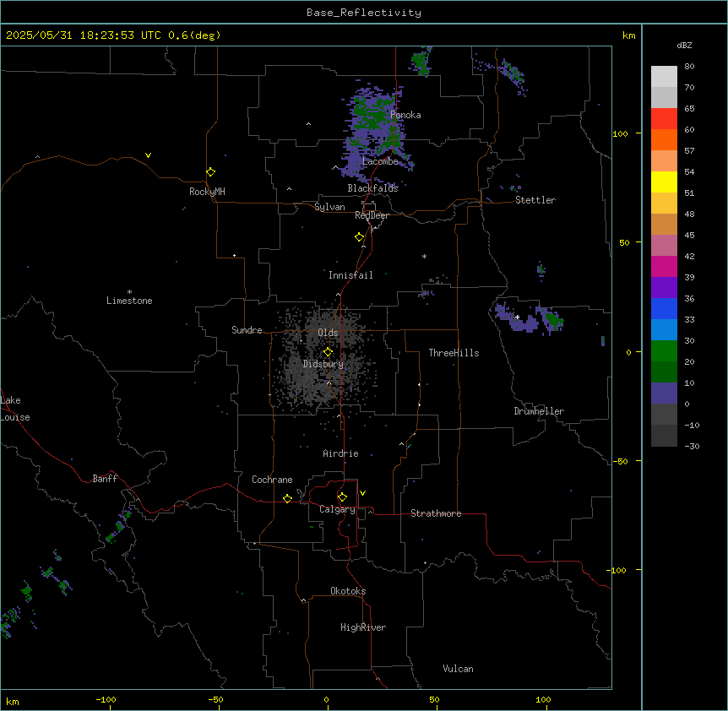Click the Ponoka city label
The height and width of the screenshot is (711, 728).
(x=405, y=115)
